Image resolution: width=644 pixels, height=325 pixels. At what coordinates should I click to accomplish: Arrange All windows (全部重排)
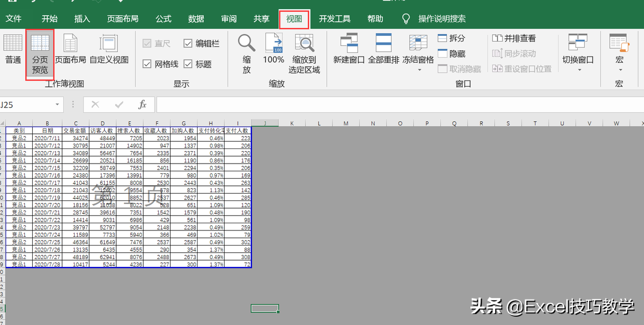tap(384, 49)
